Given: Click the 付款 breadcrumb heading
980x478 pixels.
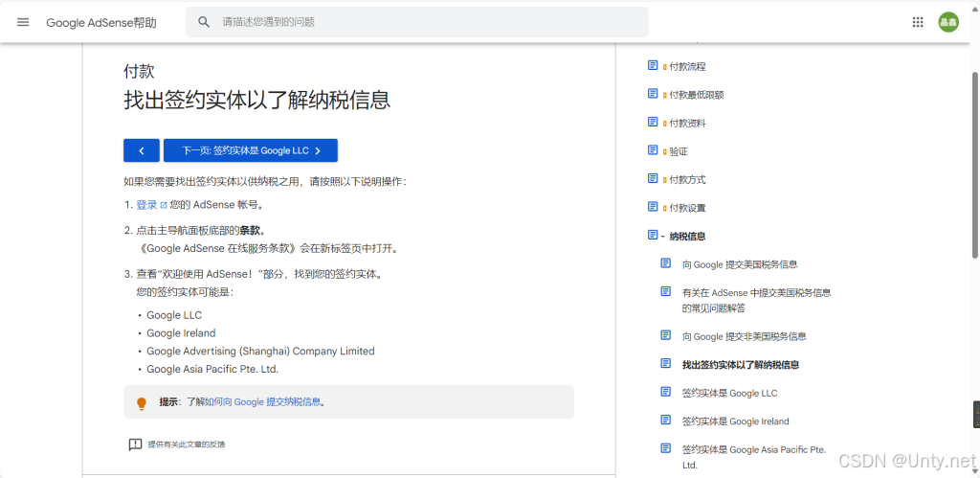Looking at the screenshot, I should 139,71.
